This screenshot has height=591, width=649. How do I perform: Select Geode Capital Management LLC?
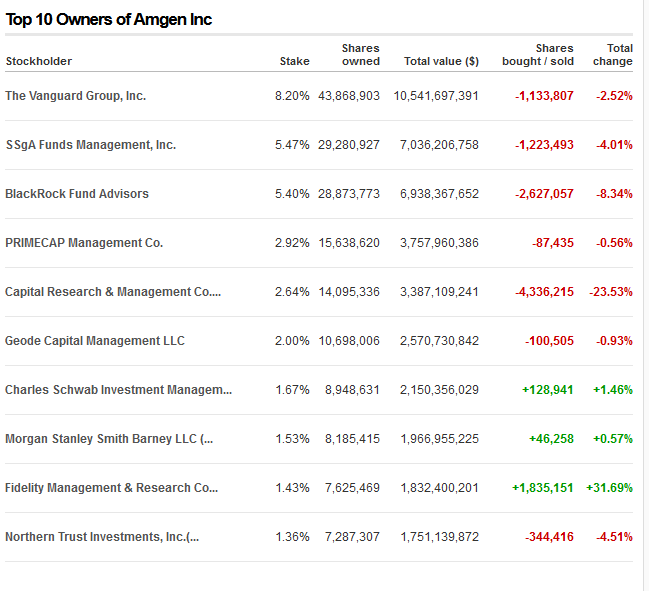pos(95,341)
